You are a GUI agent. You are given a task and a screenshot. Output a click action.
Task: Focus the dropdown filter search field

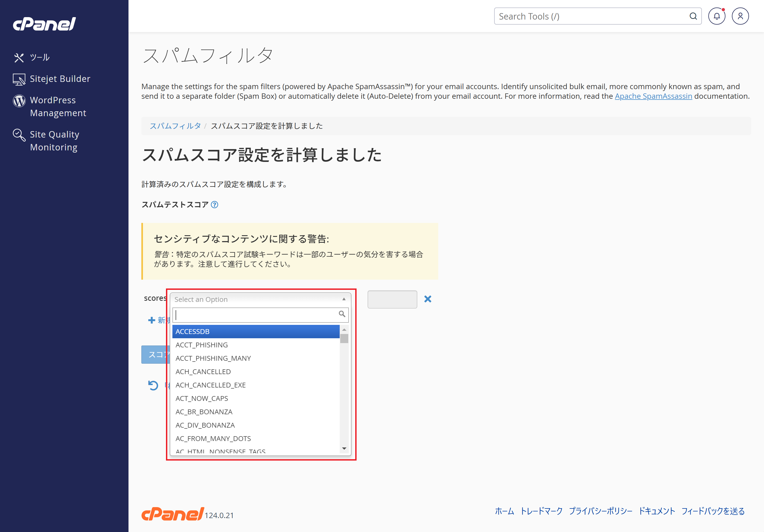[260, 315]
